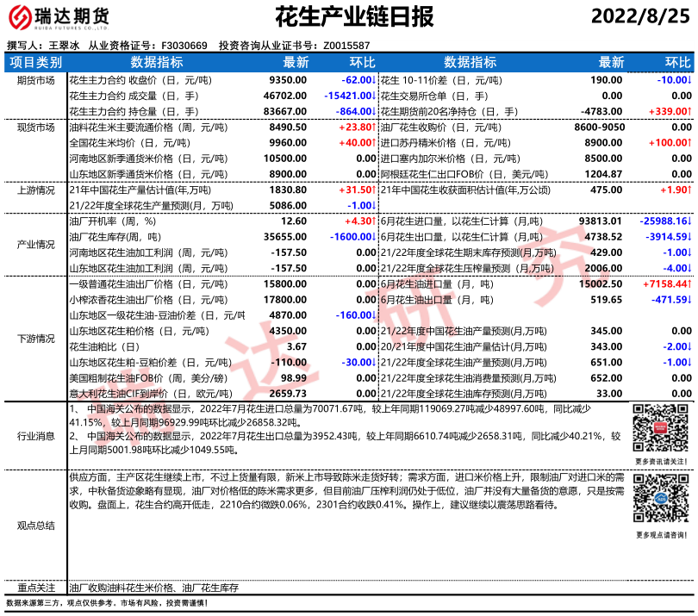The height and width of the screenshot is (616, 698).
Task: Click the report date 2022/8/25
Action: 639,16
